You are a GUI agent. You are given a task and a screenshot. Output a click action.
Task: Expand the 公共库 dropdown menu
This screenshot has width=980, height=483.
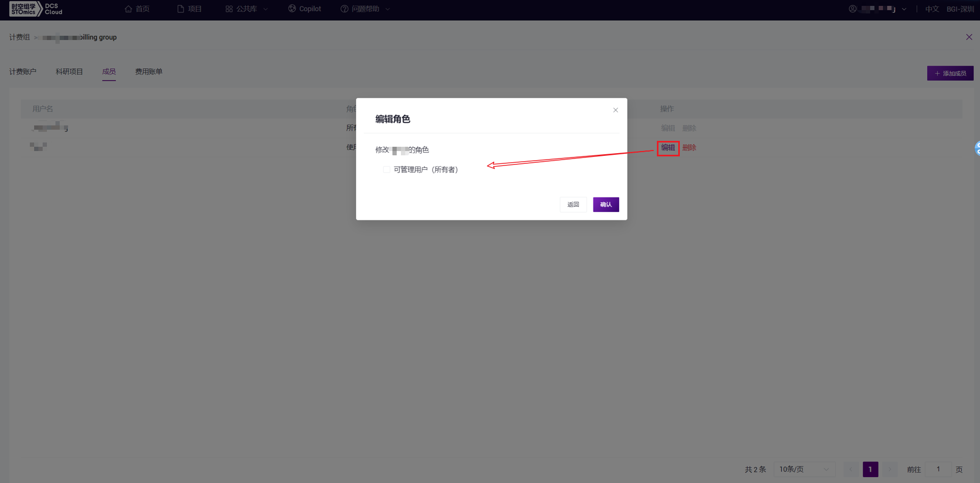246,9
